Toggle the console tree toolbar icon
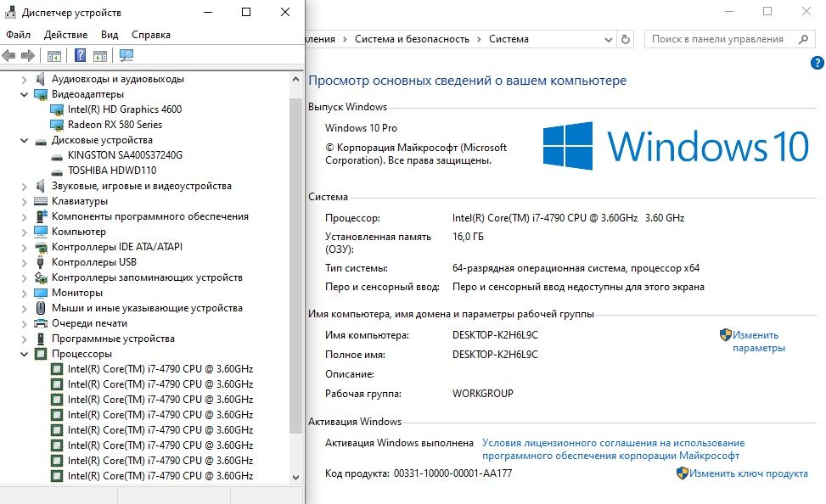The height and width of the screenshot is (504, 826). pos(54,55)
